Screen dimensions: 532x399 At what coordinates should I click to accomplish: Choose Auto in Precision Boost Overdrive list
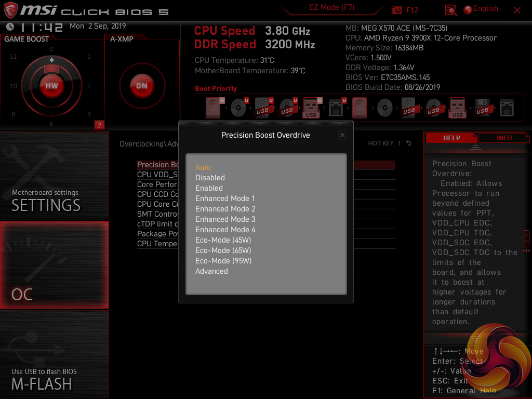203,167
